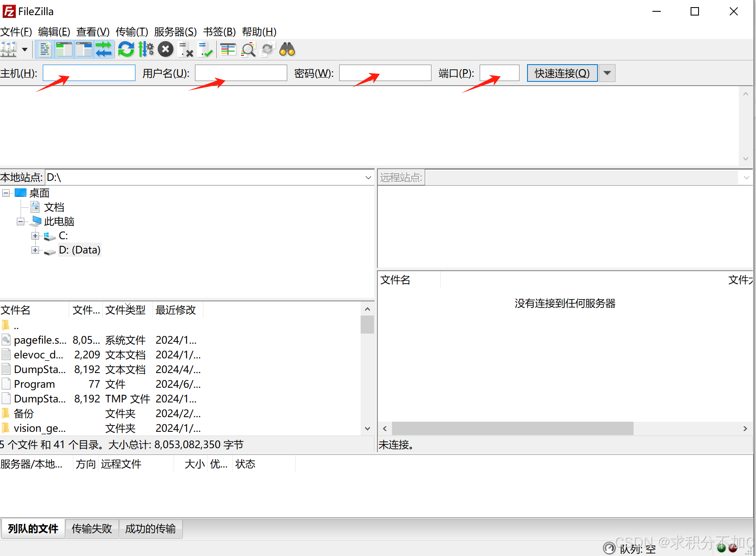Select the 此电脑 tree item
The height and width of the screenshot is (556, 756).
point(59,222)
